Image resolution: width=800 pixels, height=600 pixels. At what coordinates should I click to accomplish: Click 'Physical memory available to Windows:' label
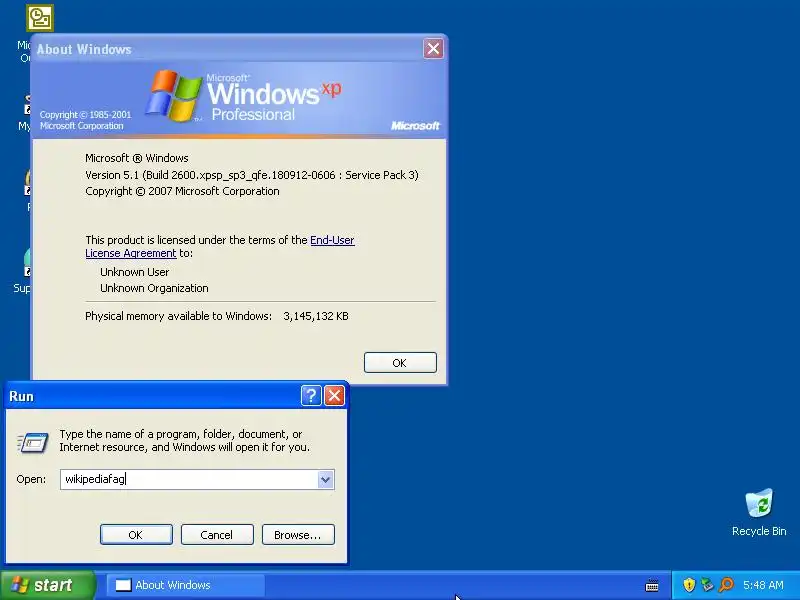point(179,316)
